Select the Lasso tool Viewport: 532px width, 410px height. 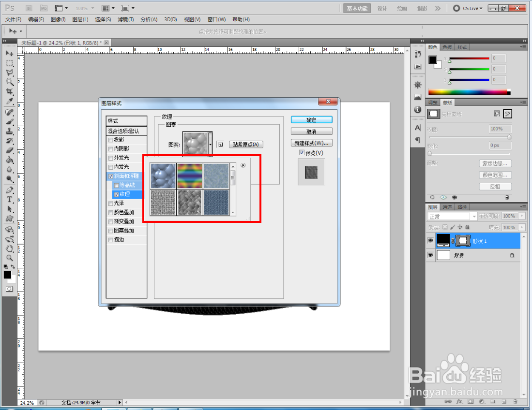coord(10,72)
